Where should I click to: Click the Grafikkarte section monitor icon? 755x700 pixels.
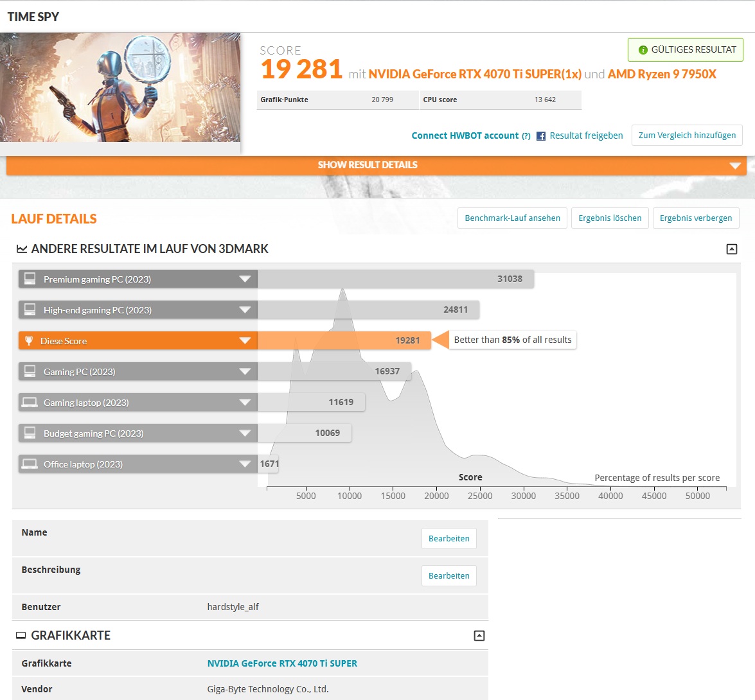click(21, 636)
